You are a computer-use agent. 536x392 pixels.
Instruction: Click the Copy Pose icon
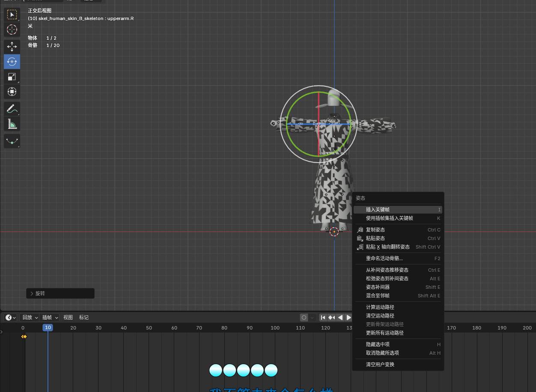coord(360,230)
